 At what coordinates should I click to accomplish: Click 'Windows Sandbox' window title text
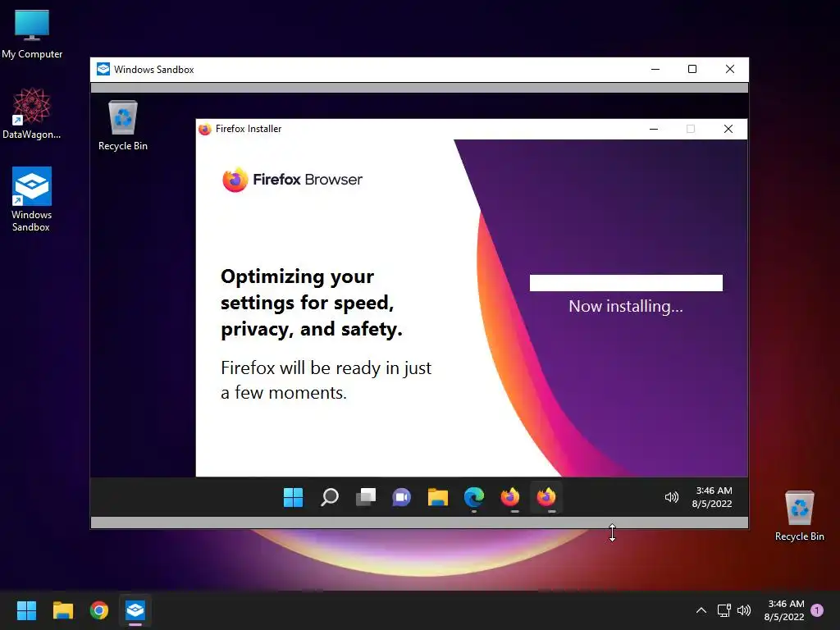[x=153, y=70]
